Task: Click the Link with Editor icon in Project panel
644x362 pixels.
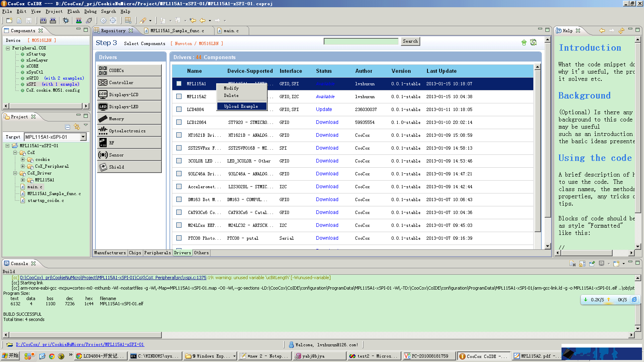Action: click(76, 127)
